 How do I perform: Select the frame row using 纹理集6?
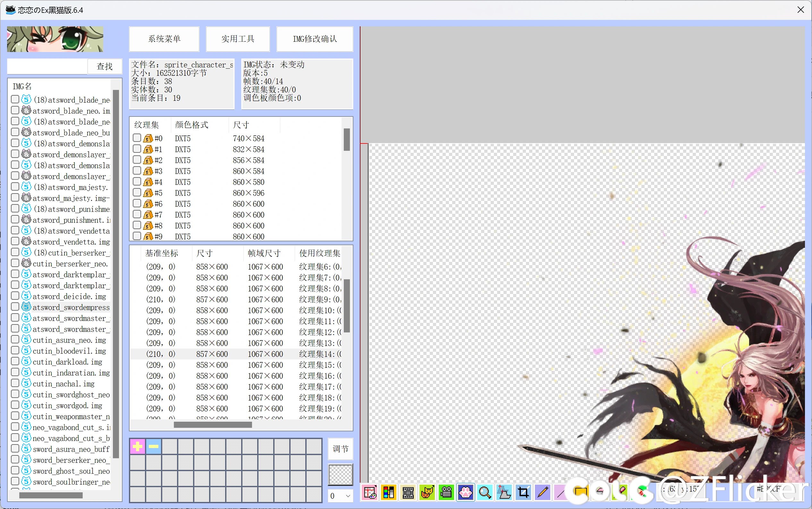[x=236, y=267]
